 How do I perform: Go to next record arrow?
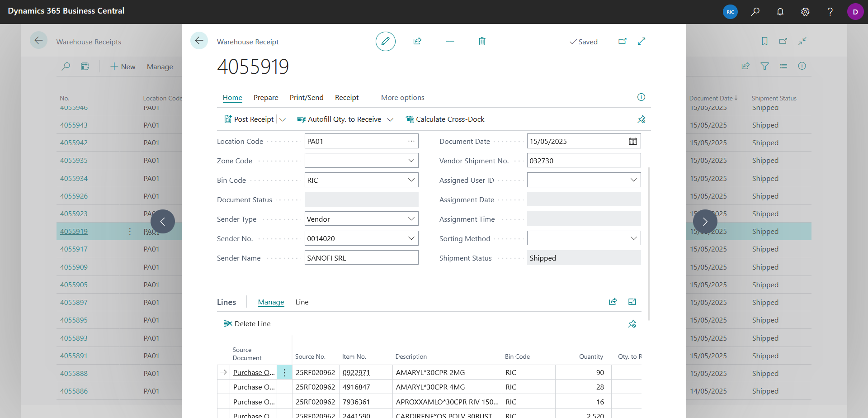tap(705, 221)
